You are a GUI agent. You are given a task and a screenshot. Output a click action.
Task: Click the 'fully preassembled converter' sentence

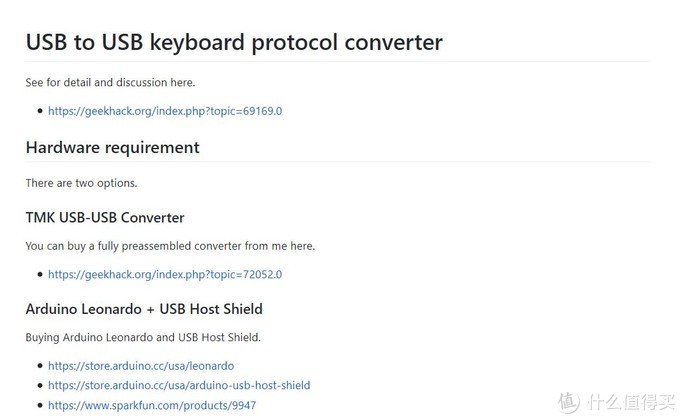pyautogui.click(x=170, y=246)
